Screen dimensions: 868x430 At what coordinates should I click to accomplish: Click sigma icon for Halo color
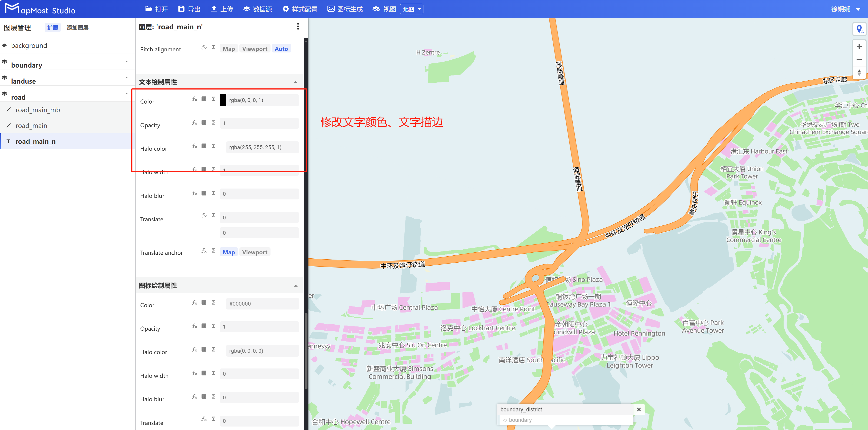(x=213, y=146)
